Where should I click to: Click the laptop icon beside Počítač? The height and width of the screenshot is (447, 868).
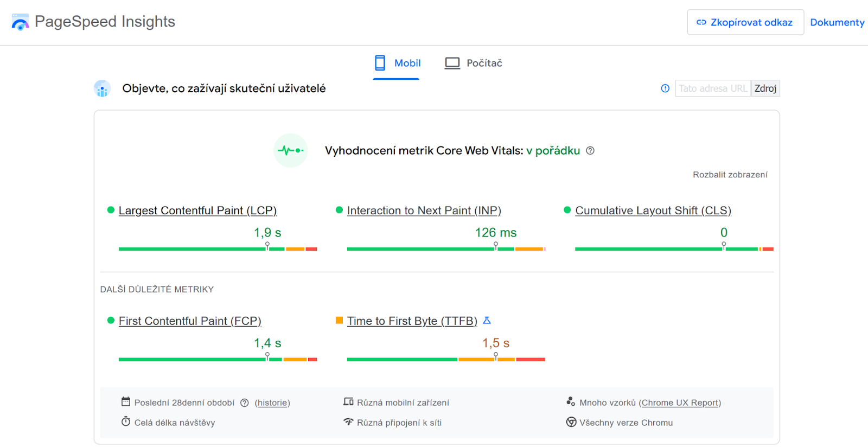[452, 63]
